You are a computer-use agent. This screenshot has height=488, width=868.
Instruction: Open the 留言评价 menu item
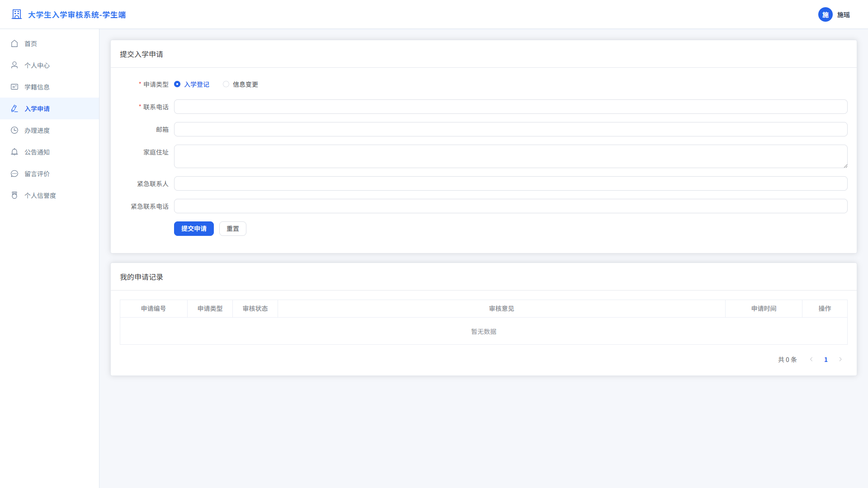[x=49, y=174]
